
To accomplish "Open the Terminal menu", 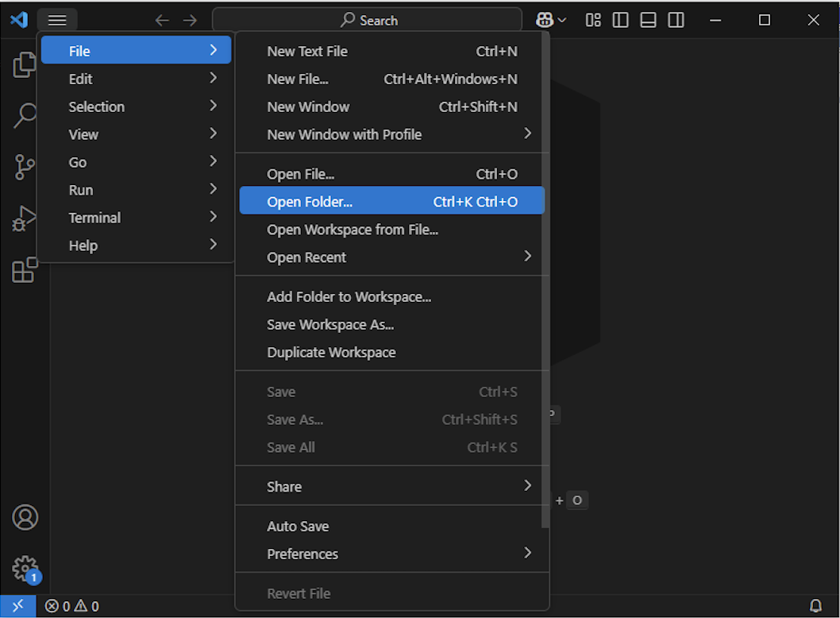I will point(94,218).
